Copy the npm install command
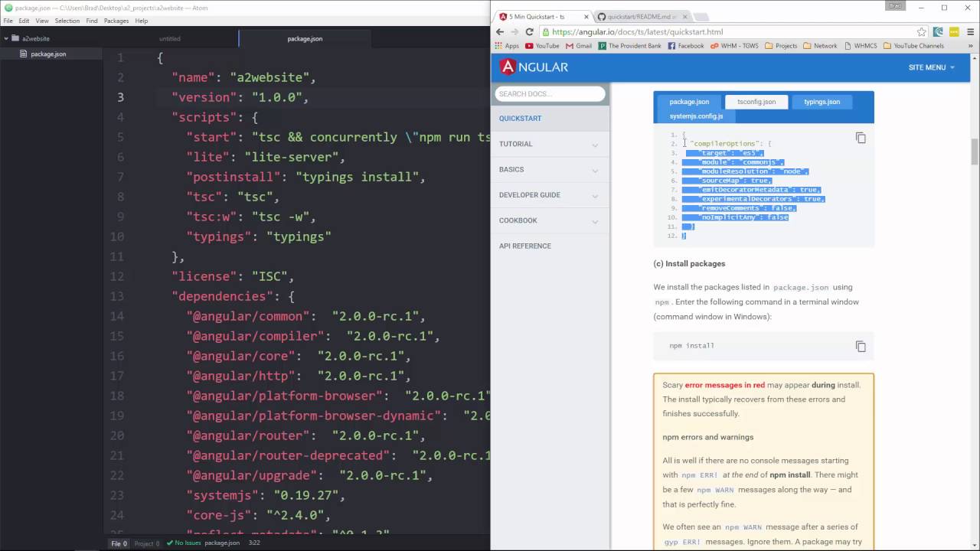This screenshot has height=551, width=980. tap(861, 346)
